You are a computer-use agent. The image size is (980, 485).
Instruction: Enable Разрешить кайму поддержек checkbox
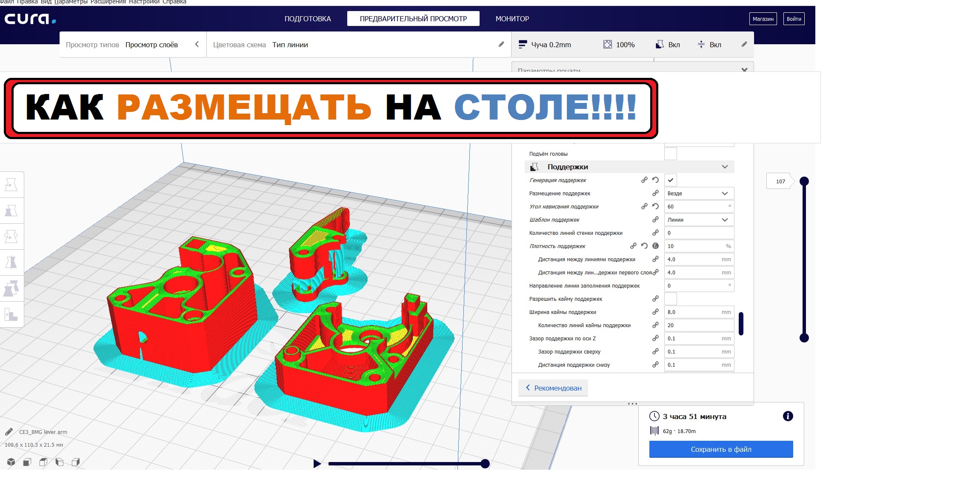coord(670,299)
